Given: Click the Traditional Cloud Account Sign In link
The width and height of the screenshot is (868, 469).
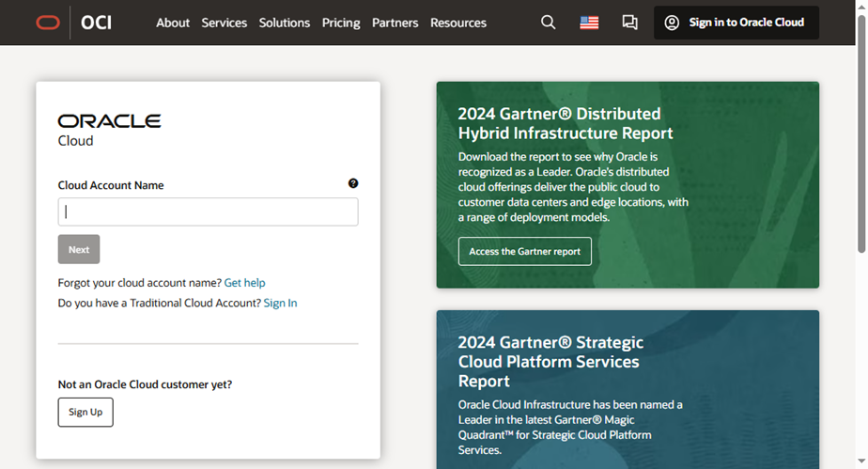Looking at the screenshot, I should (x=280, y=303).
